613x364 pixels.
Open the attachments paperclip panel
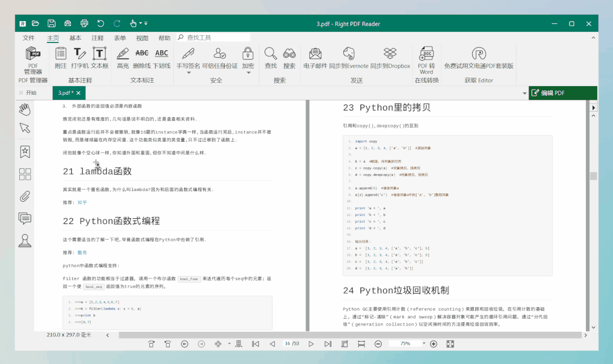[x=24, y=196]
